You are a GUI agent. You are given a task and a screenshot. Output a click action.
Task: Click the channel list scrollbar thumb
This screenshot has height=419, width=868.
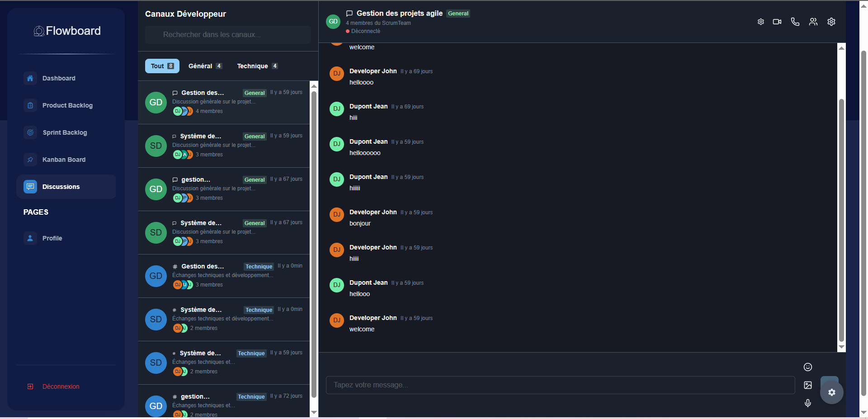click(x=314, y=244)
